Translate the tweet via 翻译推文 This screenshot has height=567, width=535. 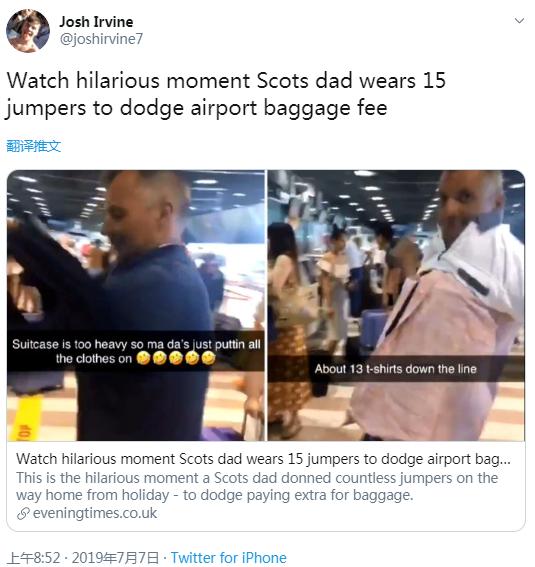34,146
